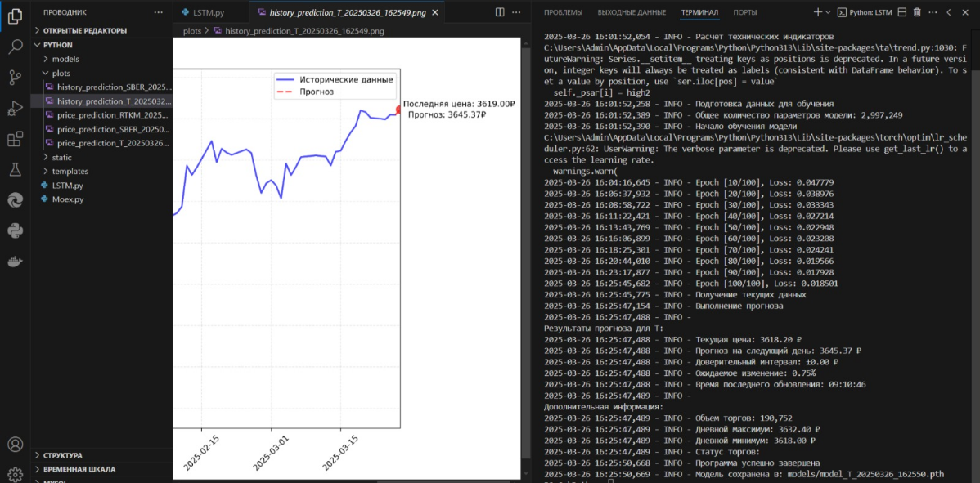Image resolution: width=980 pixels, height=483 pixels.
Task: Open the Search view
Action: pos(15,47)
